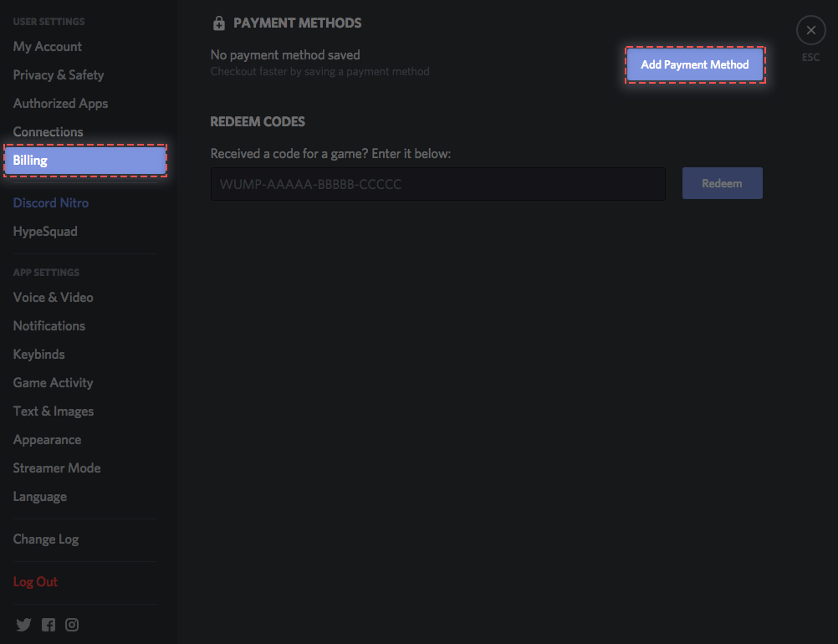Click Log Out in sidebar
Image resolution: width=838 pixels, height=644 pixels.
click(35, 581)
